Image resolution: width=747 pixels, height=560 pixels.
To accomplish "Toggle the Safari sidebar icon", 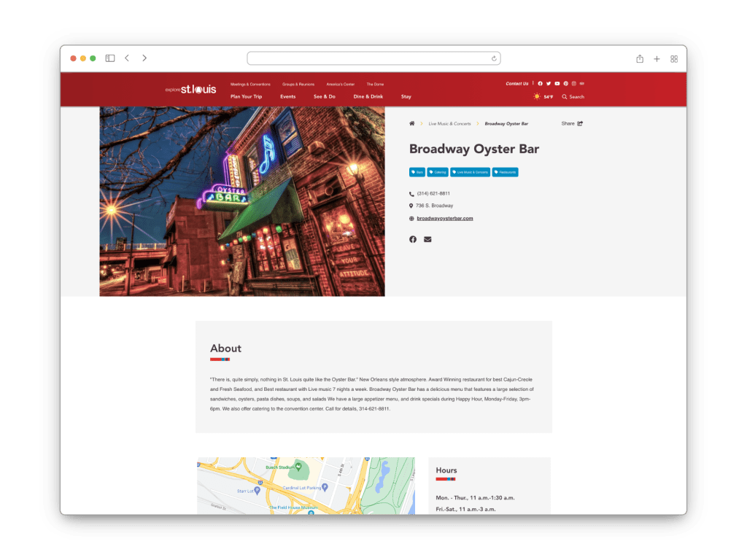I will [110, 58].
